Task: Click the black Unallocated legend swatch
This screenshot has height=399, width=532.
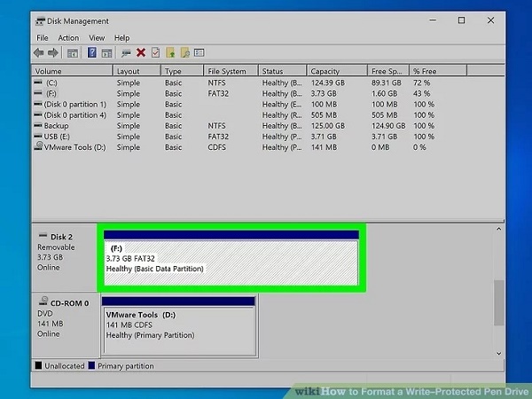Action: point(38,365)
